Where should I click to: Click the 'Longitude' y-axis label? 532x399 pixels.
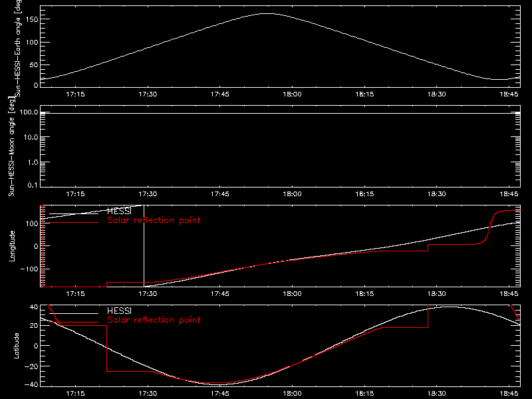tap(12, 246)
